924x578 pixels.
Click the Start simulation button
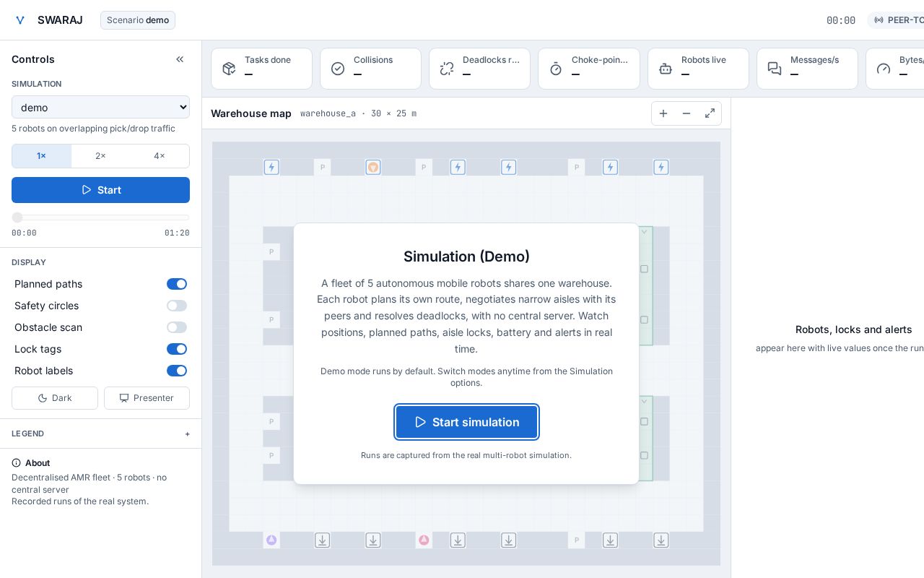click(466, 422)
